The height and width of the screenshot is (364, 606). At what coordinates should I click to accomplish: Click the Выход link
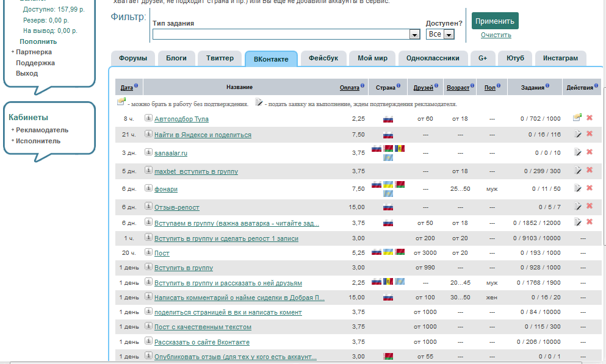click(x=27, y=73)
